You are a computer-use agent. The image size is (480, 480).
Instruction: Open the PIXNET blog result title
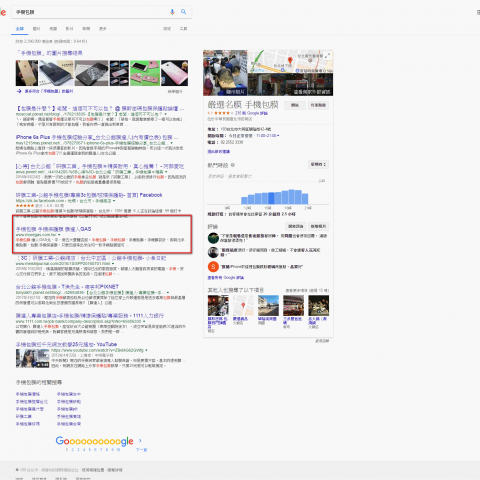67,287
